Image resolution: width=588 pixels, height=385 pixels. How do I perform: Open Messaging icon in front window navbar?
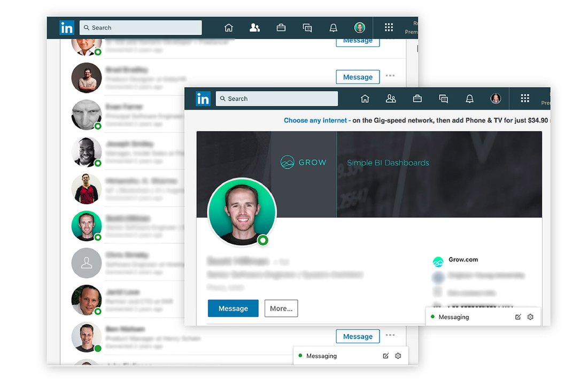[x=443, y=99]
